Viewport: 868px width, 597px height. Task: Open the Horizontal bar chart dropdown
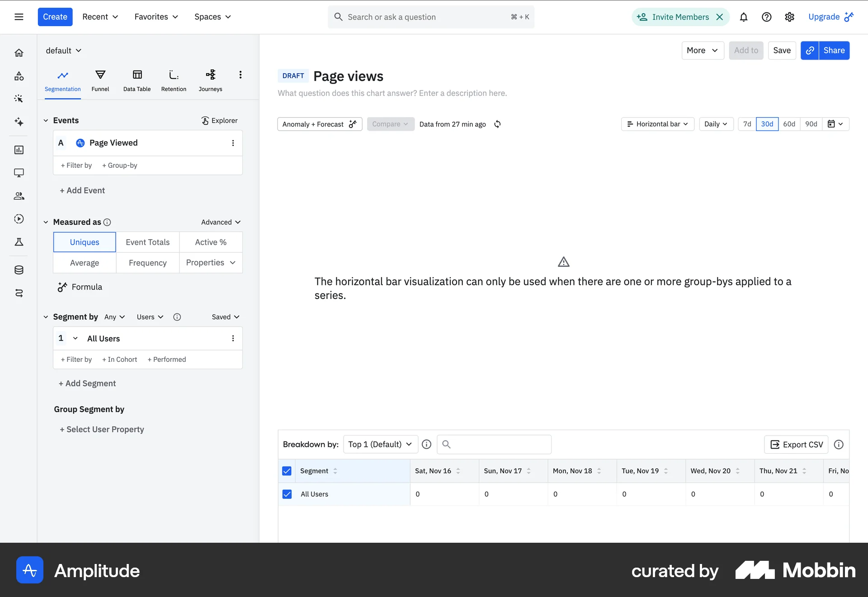point(657,124)
